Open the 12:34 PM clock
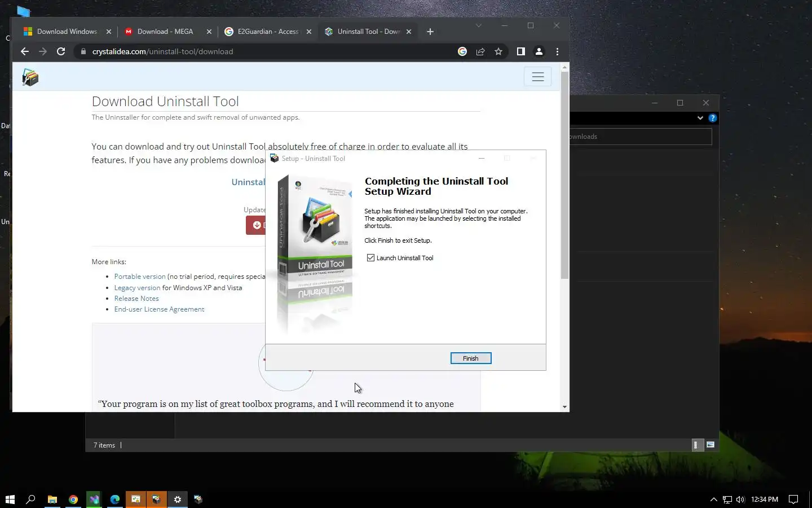 [x=765, y=499]
